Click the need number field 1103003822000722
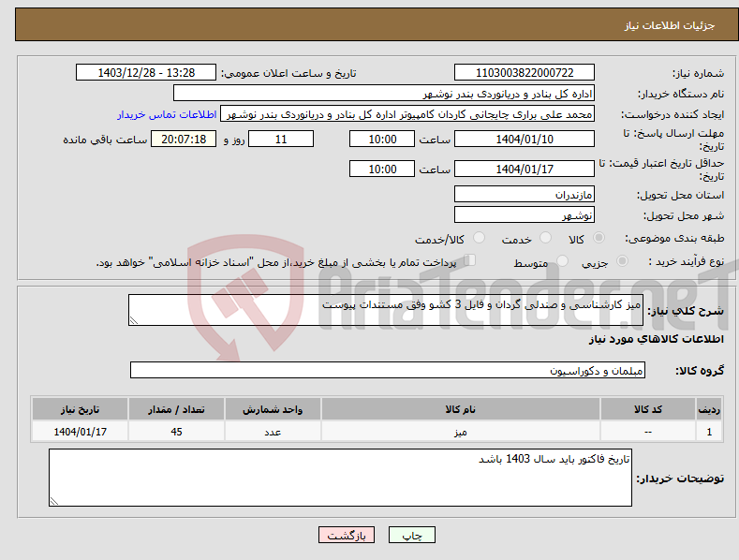Screen dimensions: 739x560 [x=525, y=73]
